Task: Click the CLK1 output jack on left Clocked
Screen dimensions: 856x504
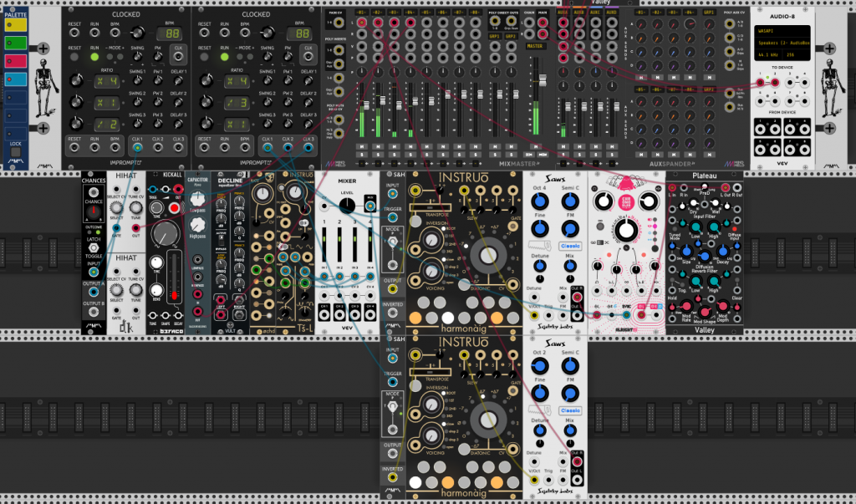Action: [137, 147]
